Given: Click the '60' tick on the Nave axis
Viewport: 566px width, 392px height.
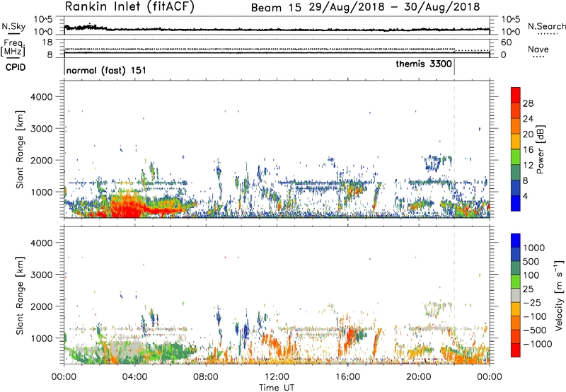Looking at the screenshot, I should (506, 42).
